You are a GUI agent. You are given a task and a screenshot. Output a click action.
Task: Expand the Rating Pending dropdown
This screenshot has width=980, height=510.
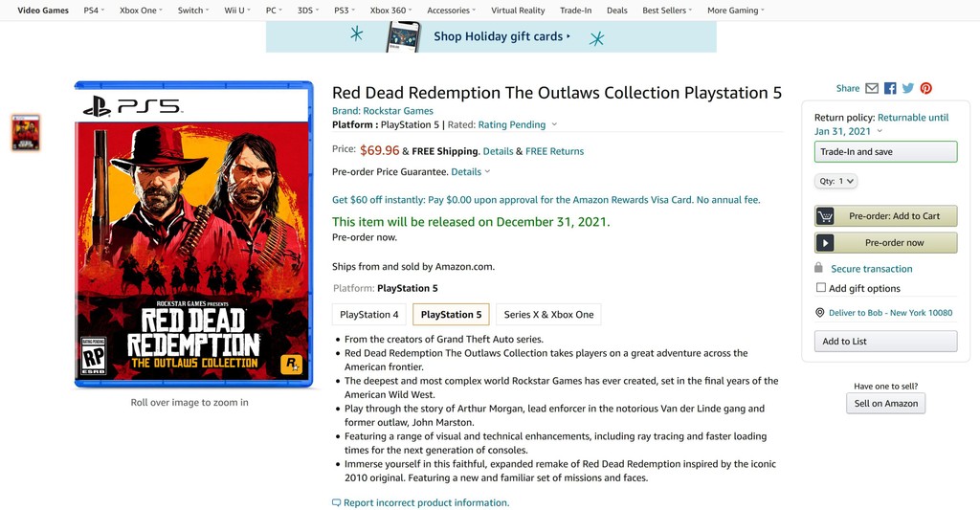(553, 124)
